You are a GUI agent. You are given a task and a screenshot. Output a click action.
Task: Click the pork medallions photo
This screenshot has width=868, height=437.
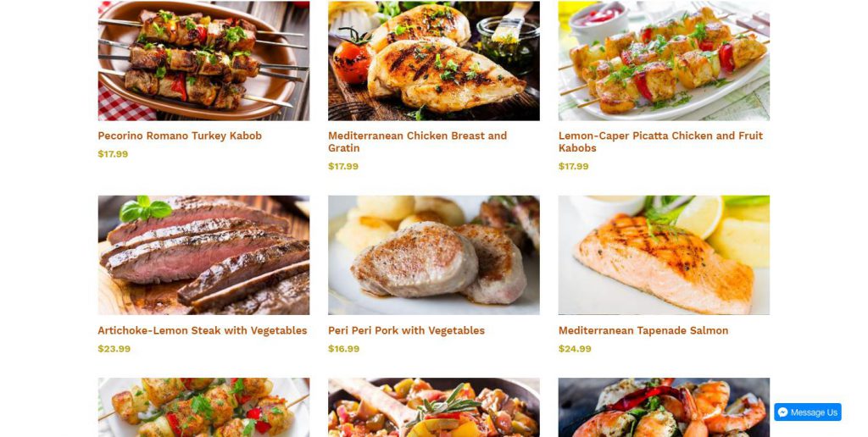tap(434, 255)
